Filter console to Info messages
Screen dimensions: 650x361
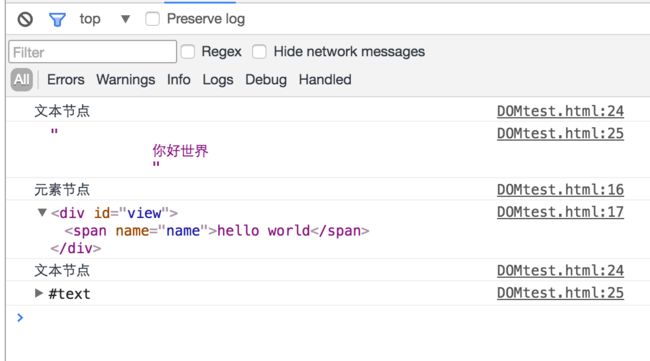click(x=179, y=80)
